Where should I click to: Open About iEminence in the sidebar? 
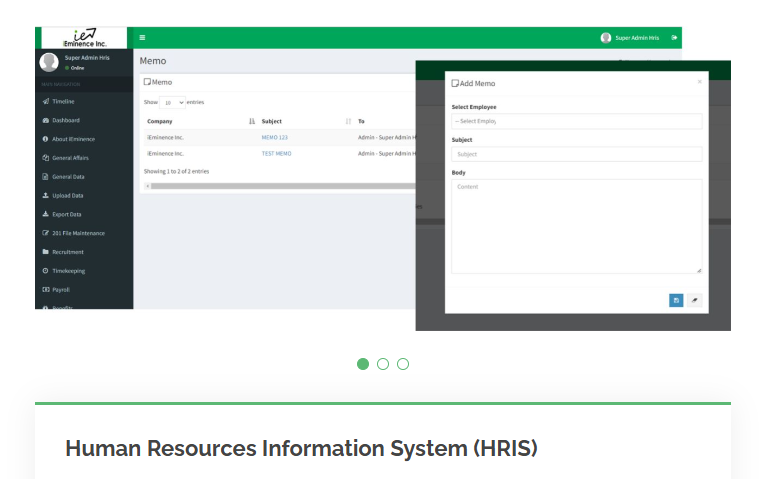point(73,139)
